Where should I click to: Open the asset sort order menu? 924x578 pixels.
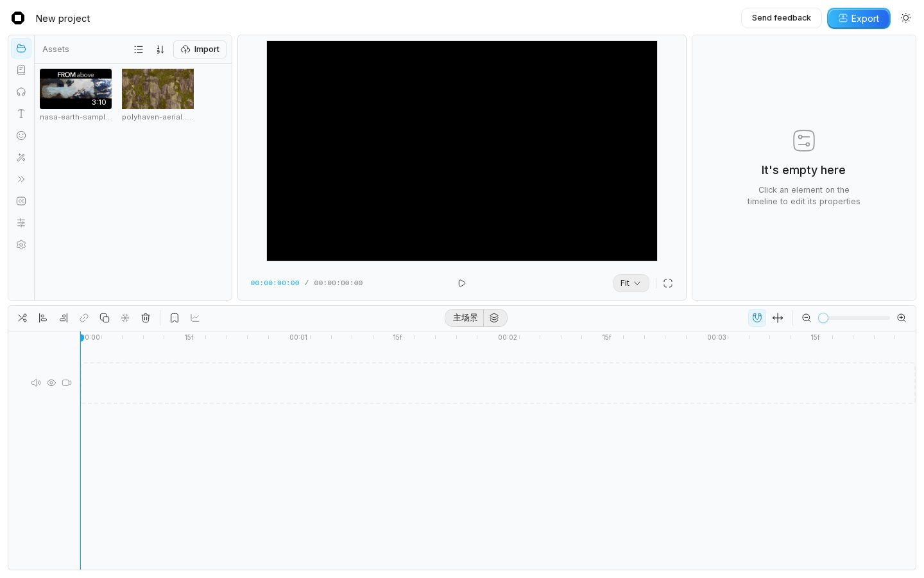click(x=160, y=49)
